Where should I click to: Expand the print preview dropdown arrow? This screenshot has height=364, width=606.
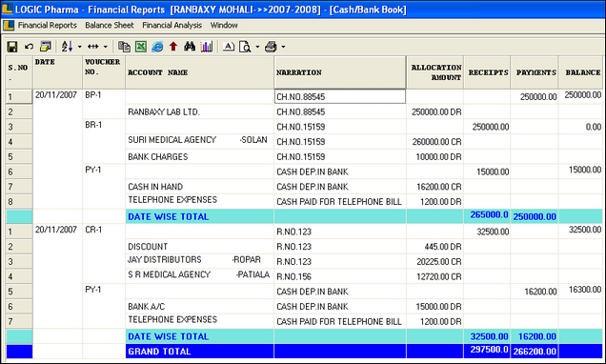point(257,47)
